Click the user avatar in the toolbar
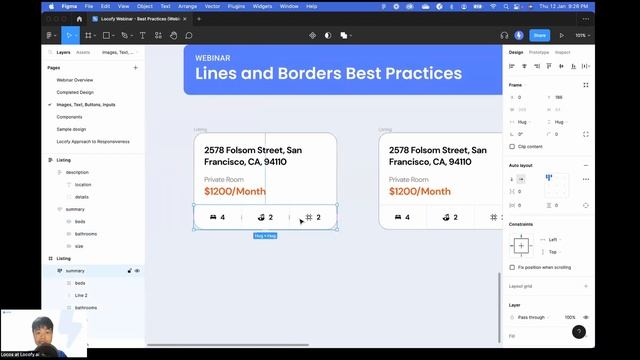The image size is (640, 360). [519, 36]
